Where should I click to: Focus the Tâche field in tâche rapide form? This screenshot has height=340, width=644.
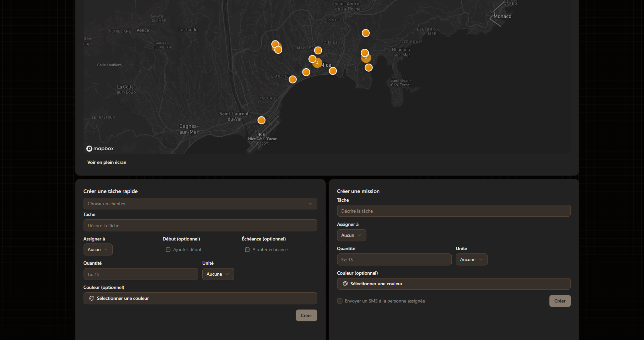point(200,226)
